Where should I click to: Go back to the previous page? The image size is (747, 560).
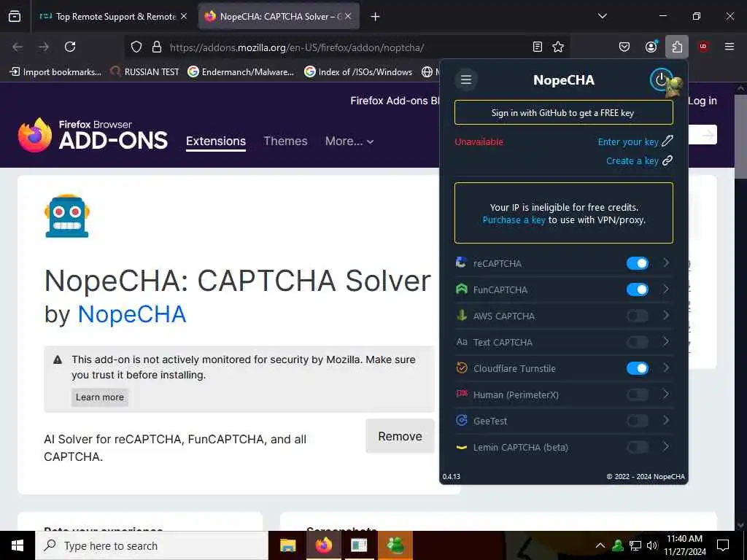click(18, 47)
